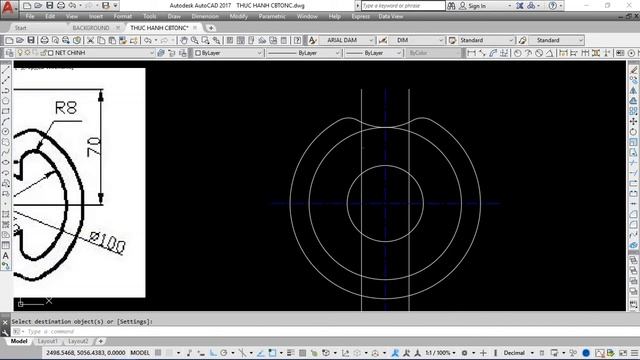
Task: Click the Erase tool in Modify toolbar
Action: click(x=633, y=70)
